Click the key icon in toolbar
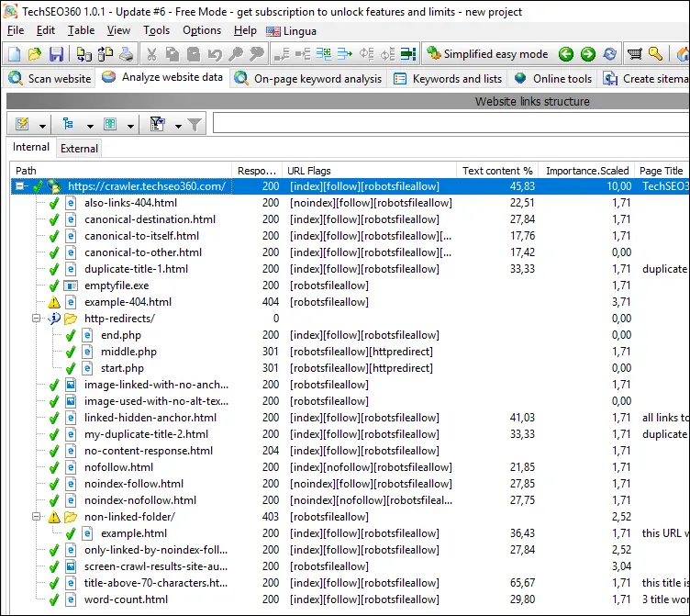Screen dimensions: 690x616 pos(655,54)
